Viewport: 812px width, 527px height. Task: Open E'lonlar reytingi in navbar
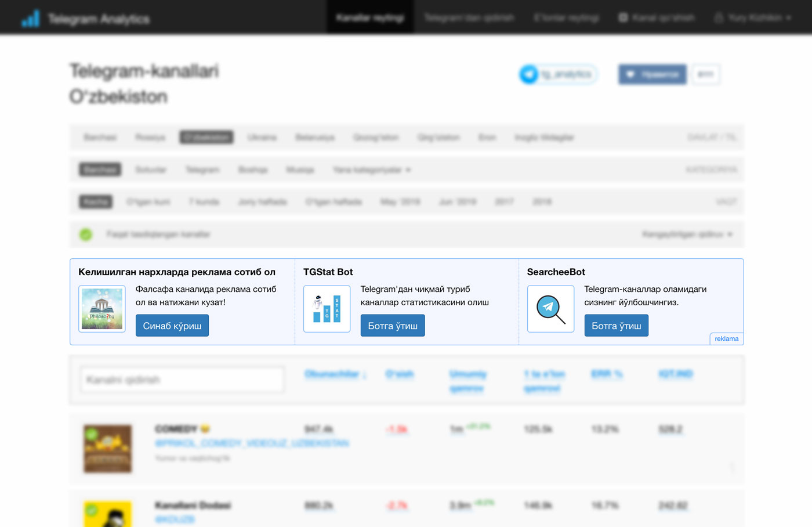click(x=566, y=18)
